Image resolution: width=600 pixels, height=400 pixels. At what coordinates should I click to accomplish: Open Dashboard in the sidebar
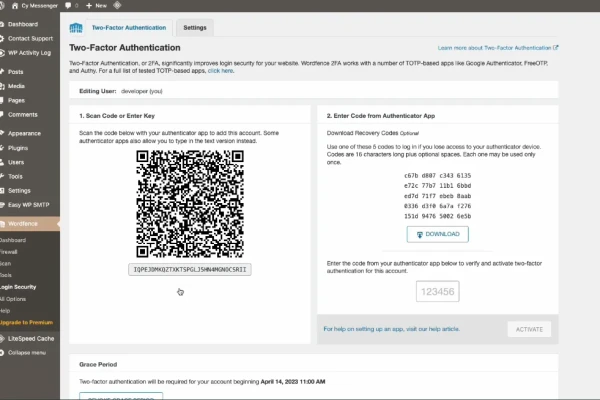(x=23, y=24)
